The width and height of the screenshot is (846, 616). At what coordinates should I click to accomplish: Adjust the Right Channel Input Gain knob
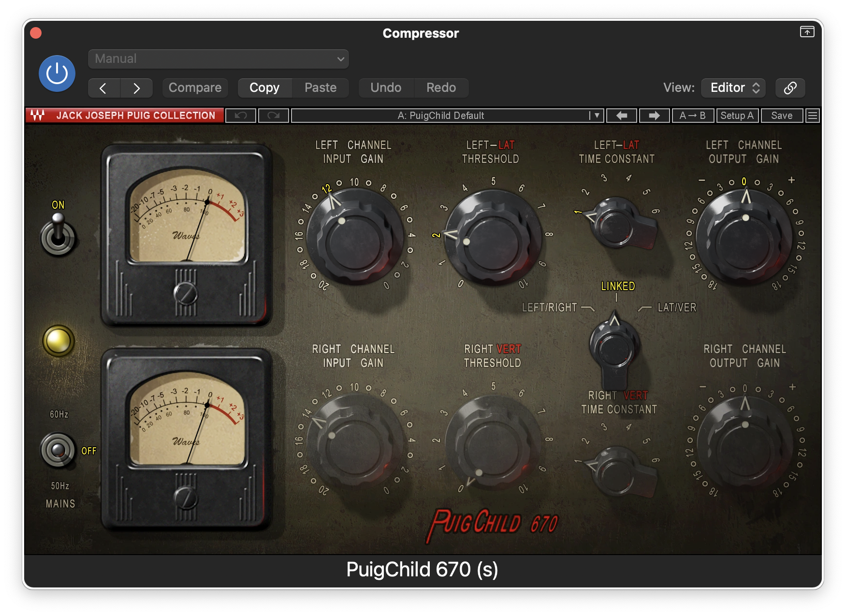355,442
